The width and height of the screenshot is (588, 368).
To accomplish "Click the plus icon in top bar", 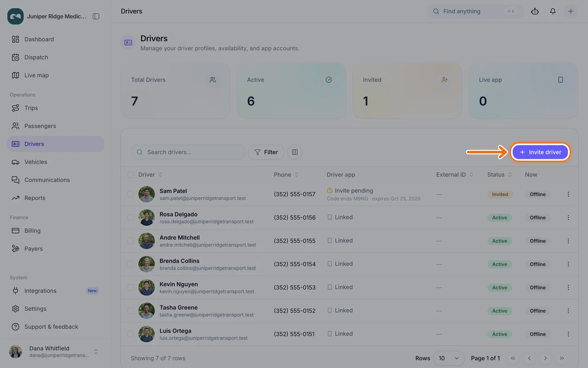I will [x=571, y=11].
